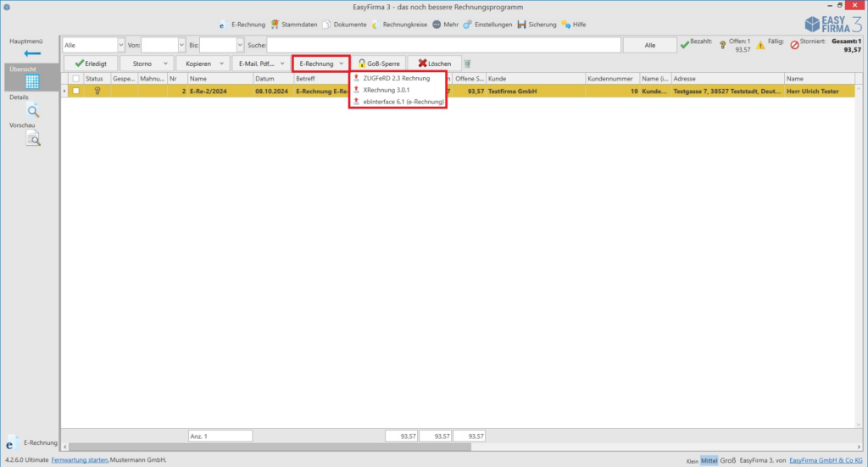The width and height of the screenshot is (868, 467).
Task: Select Groß font size option
Action: coord(728,460)
